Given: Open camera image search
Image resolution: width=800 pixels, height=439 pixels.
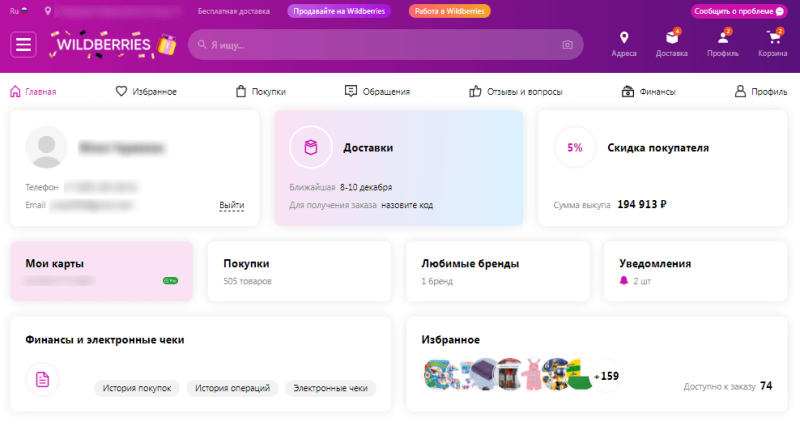Looking at the screenshot, I should pyautogui.click(x=567, y=45).
